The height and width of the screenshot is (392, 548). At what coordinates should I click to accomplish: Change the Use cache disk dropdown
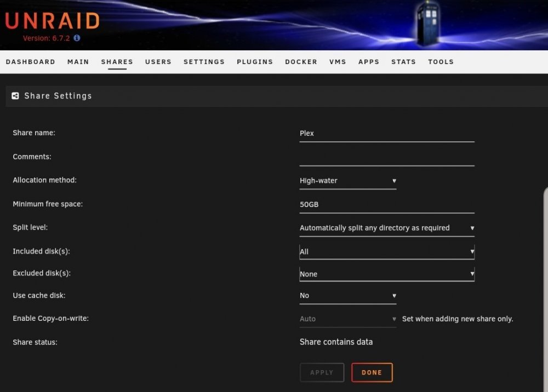pyautogui.click(x=348, y=296)
